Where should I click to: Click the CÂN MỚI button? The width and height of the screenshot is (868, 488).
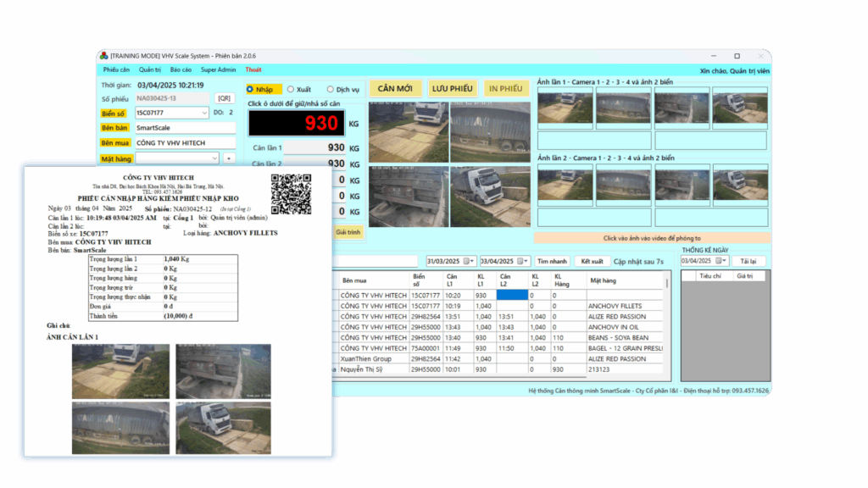point(395,88)
